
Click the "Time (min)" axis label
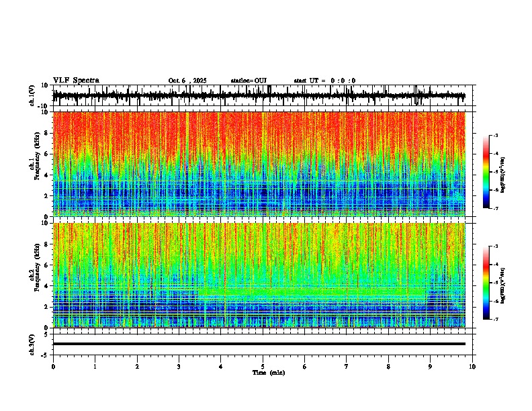click(269, 373)
